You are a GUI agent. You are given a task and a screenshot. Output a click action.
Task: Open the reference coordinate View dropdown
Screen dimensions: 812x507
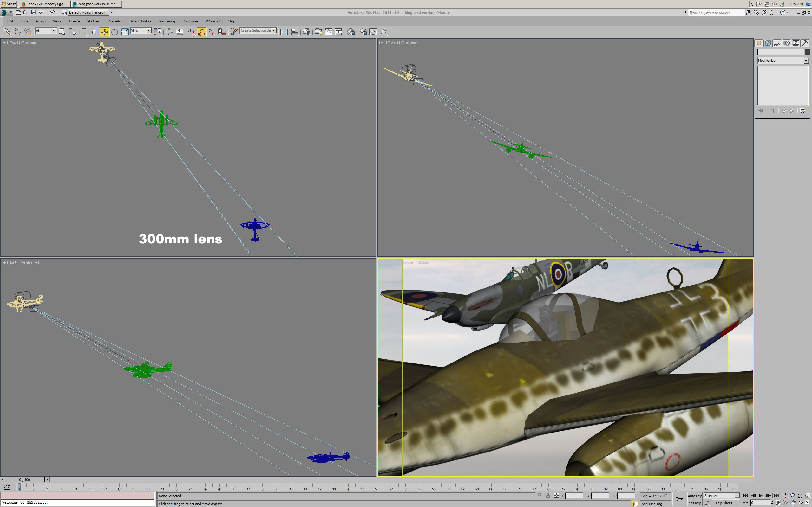[149, 30]
